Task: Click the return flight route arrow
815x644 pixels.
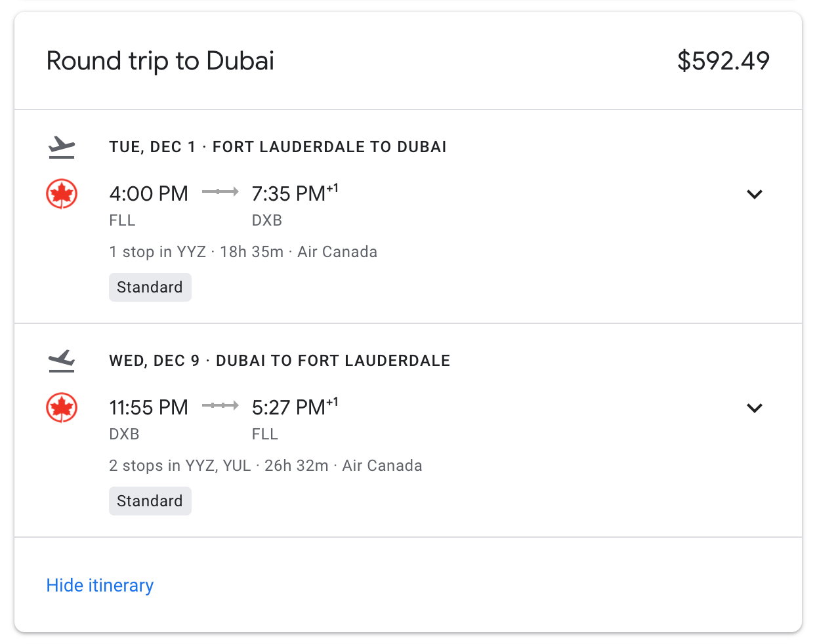Action: click(220, 405)
